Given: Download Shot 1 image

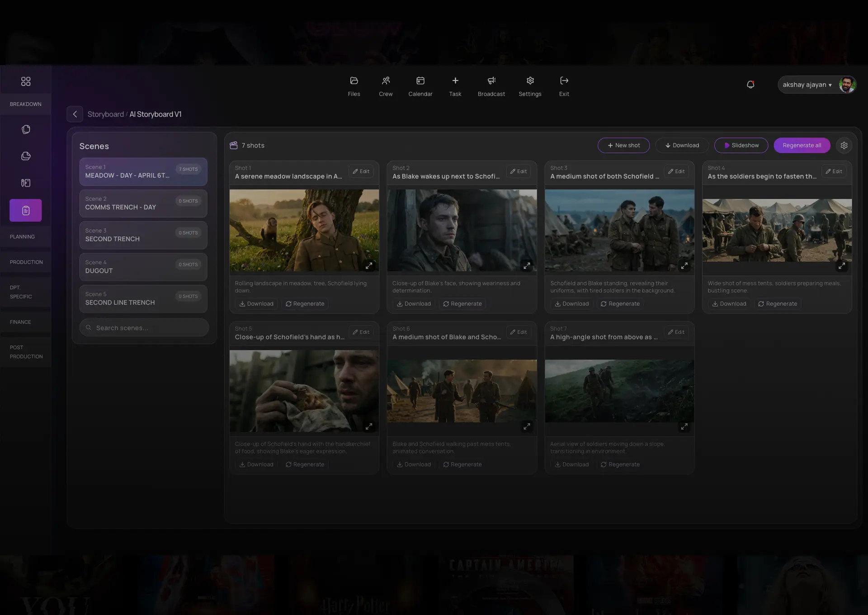Looking at the screenshot, I should (256, 304).
